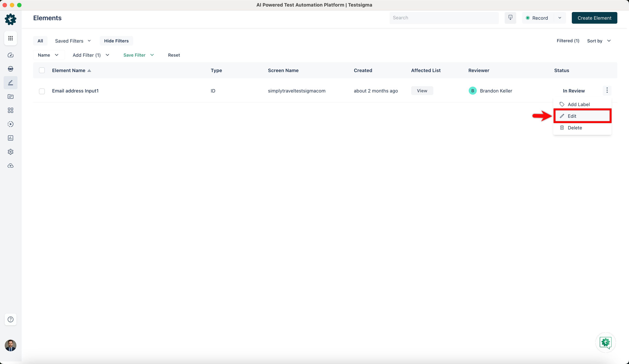This screenshot has width=629, height=364.
Task: Open the apps grid icon in sidebar
Action: (11, 38)
